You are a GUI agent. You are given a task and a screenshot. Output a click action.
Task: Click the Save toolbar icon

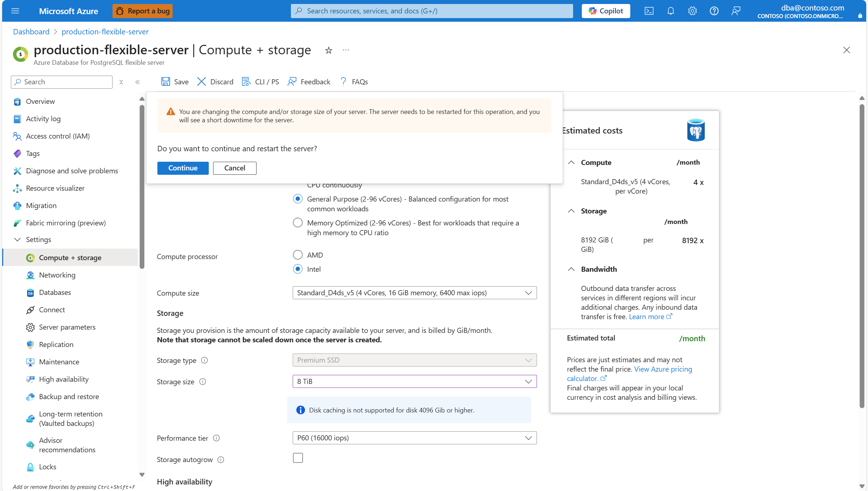click(x=166, y=82)
